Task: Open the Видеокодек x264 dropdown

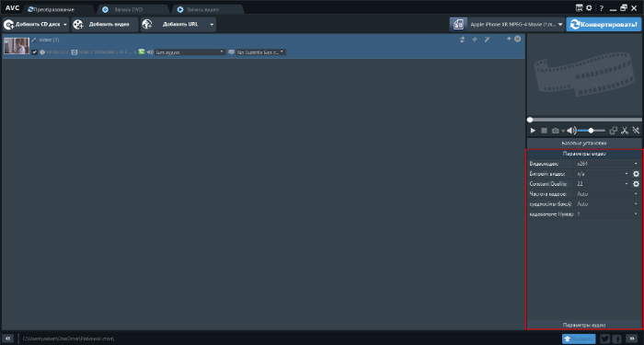Action: click(x=607, y=164)
